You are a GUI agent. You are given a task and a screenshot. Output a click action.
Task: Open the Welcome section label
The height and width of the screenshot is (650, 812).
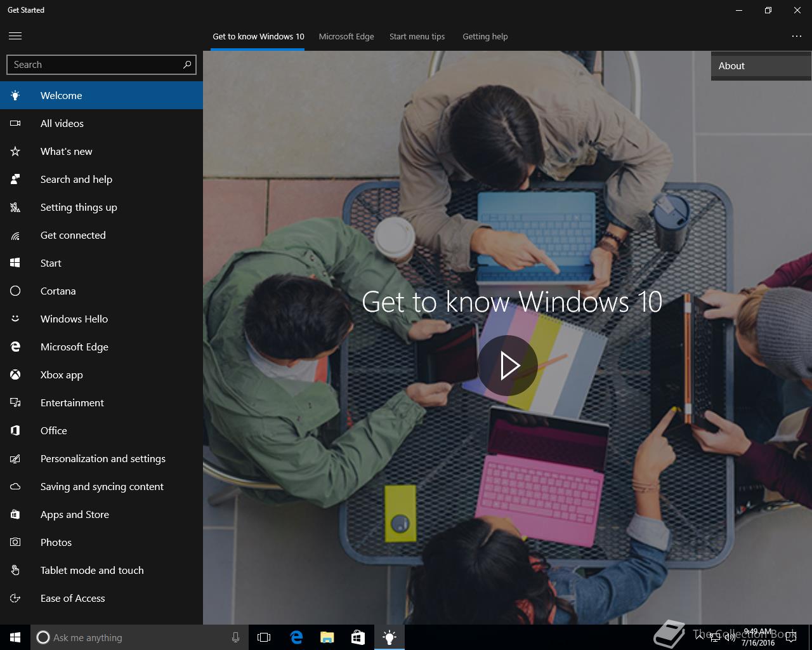(61, 95)
